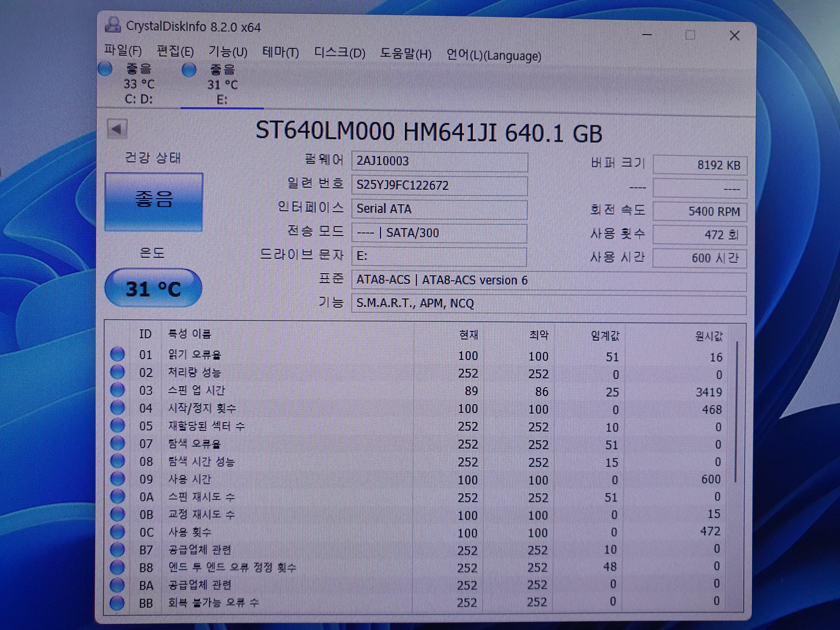Click status icon for row BB 회복 불가능 오류 수
The width and height of the screenshot is (840, 630).
(x=117, y=603)
